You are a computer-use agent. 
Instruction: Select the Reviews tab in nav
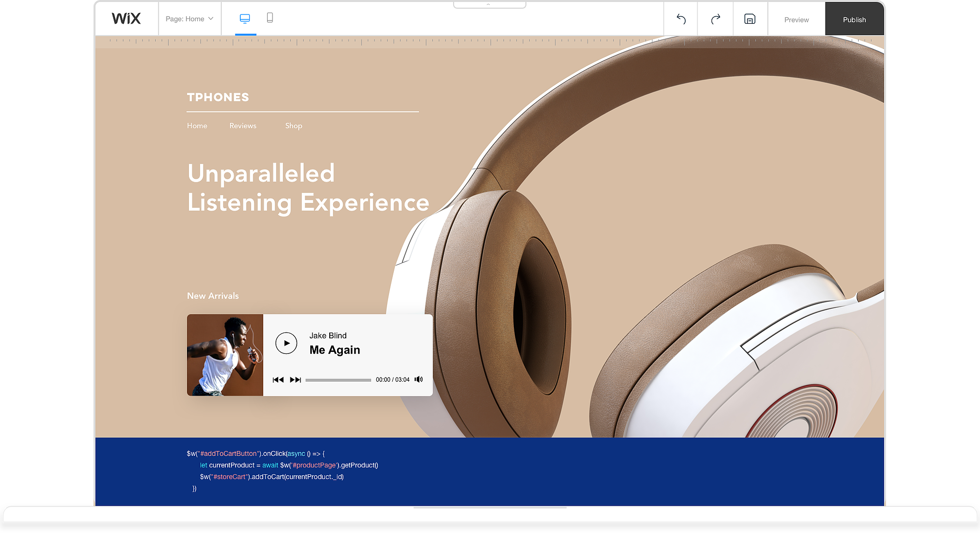click(243, 125)
